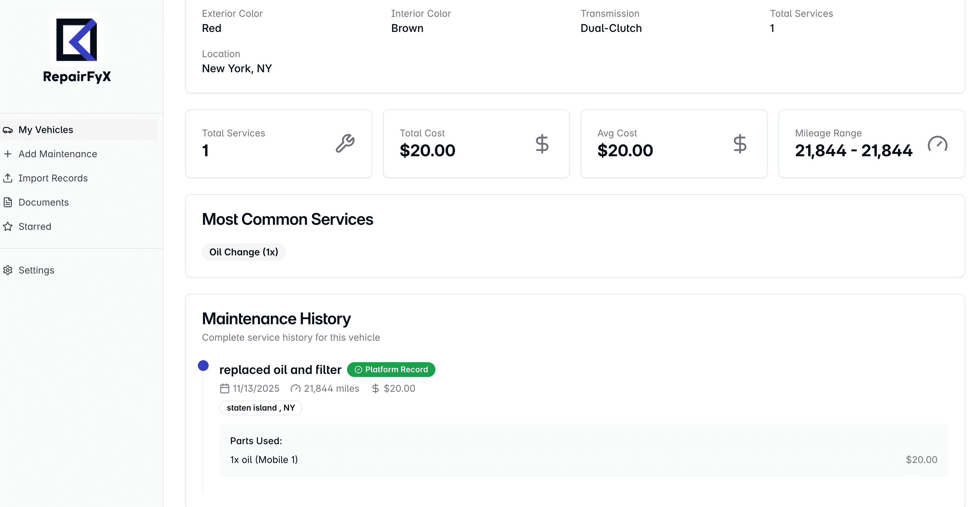Click the Exterior Color value Red
The height and width of the screenshot is (507, 980).
tap(212, 28)
